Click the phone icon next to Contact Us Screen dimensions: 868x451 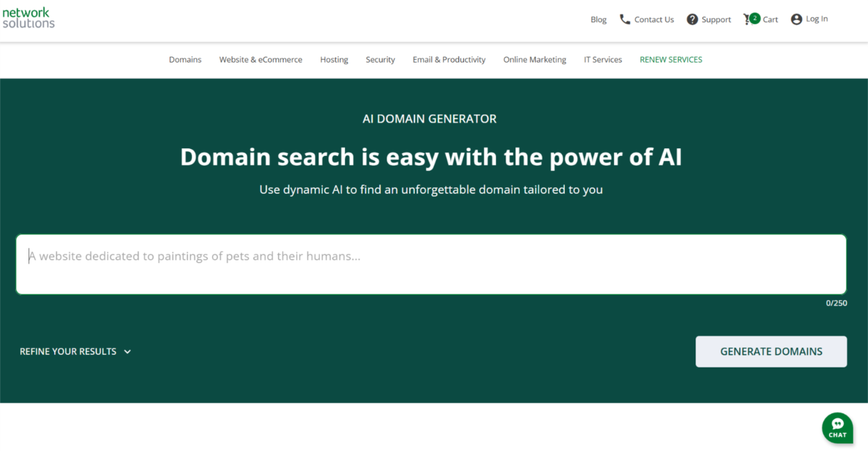tap(624, 19)
